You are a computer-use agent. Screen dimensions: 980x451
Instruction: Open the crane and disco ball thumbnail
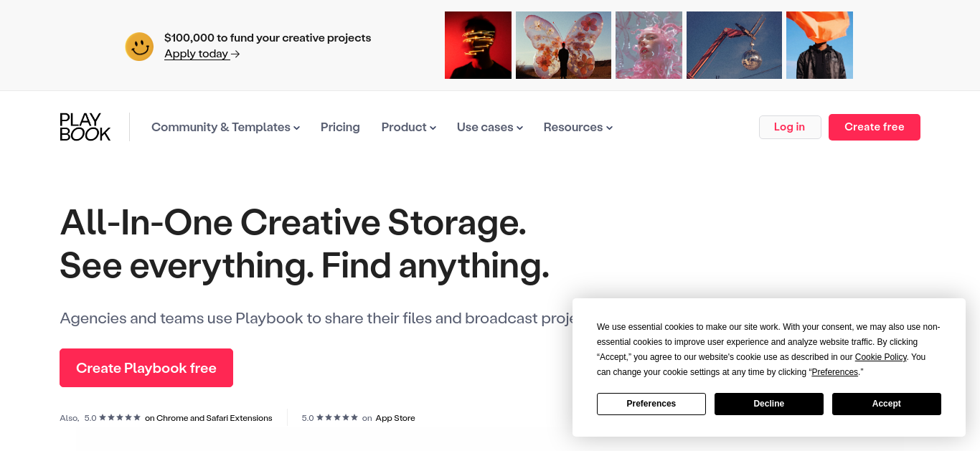click(734, 45)
